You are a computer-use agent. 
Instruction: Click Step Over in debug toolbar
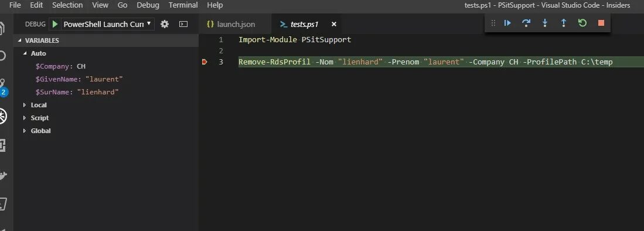(526, 23)
